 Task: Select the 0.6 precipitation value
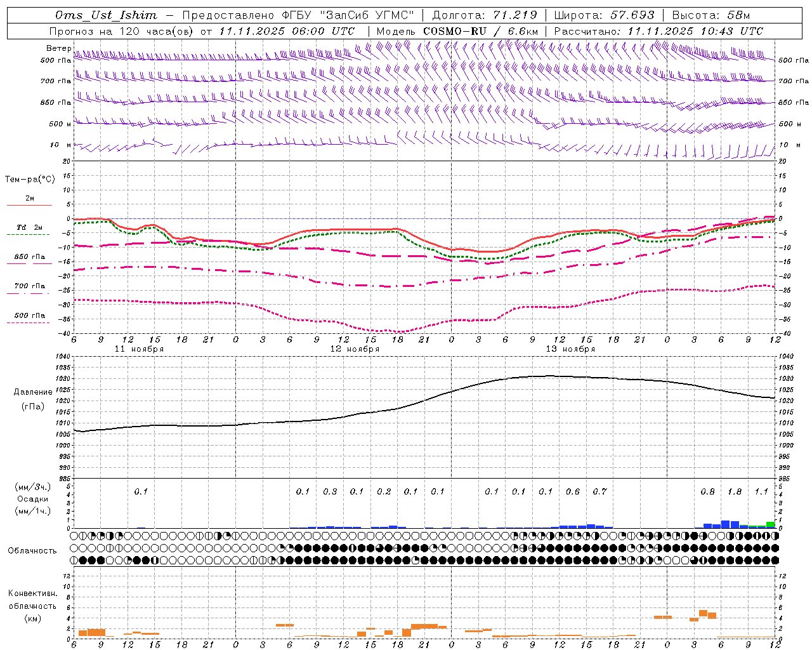[573, 491]
